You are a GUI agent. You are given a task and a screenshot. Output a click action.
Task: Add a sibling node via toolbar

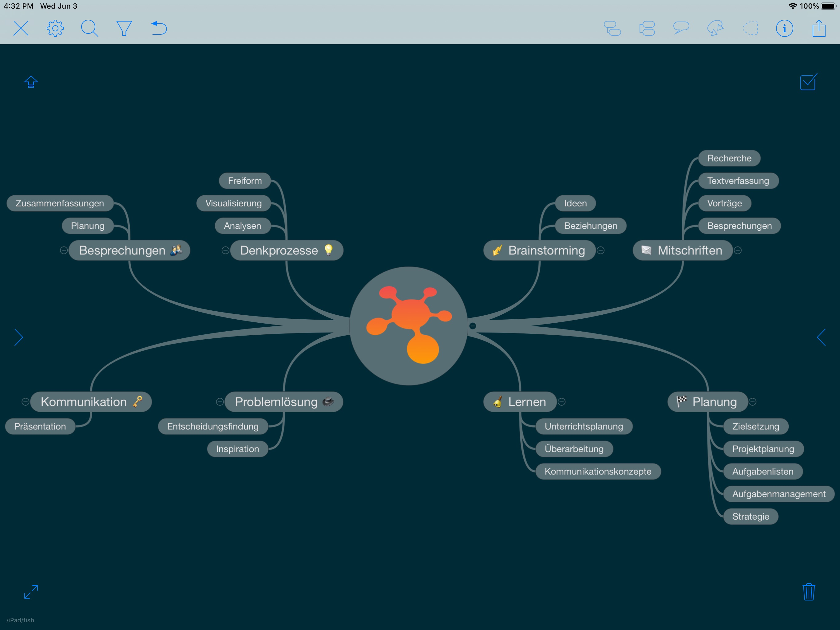tap(647, 28)
